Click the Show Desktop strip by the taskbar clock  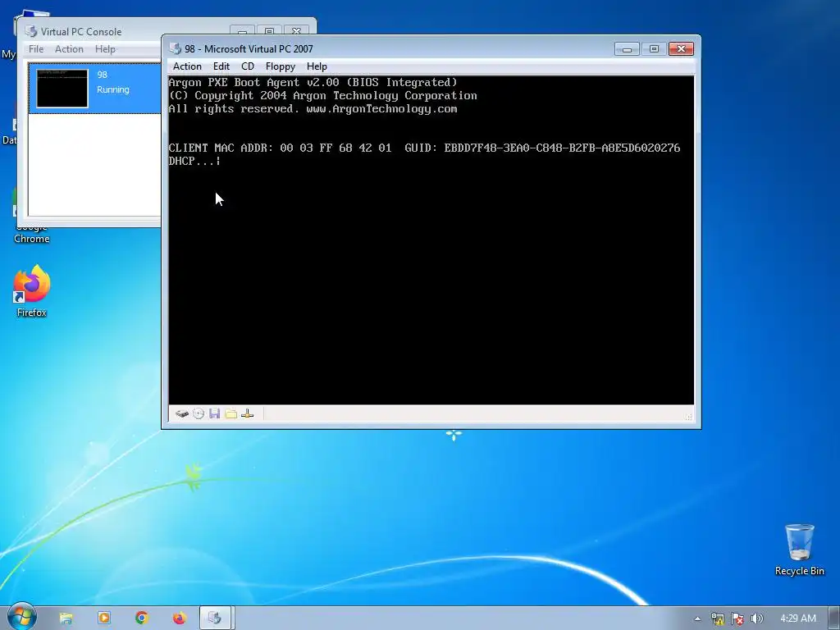(x=834, y=619)
